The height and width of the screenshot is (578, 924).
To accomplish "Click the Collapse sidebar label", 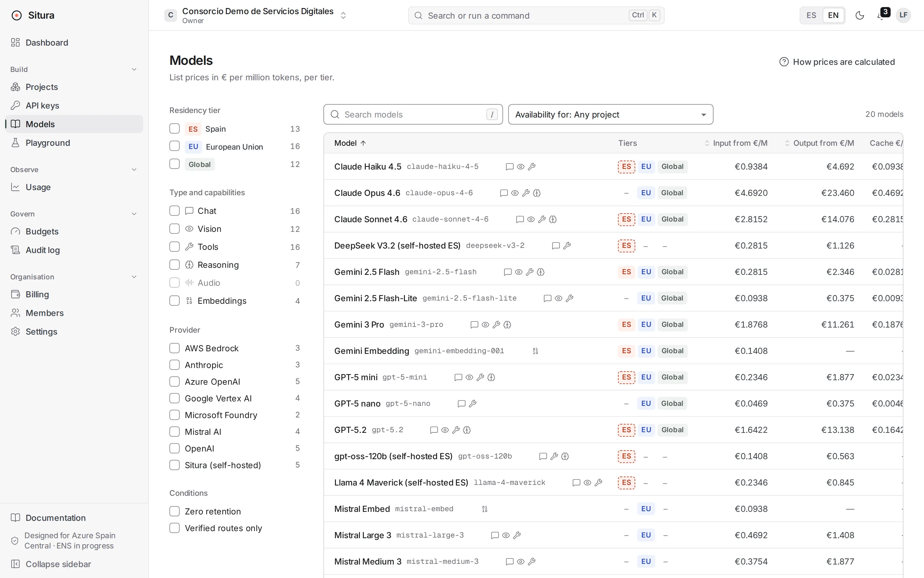I will point(58,564).
